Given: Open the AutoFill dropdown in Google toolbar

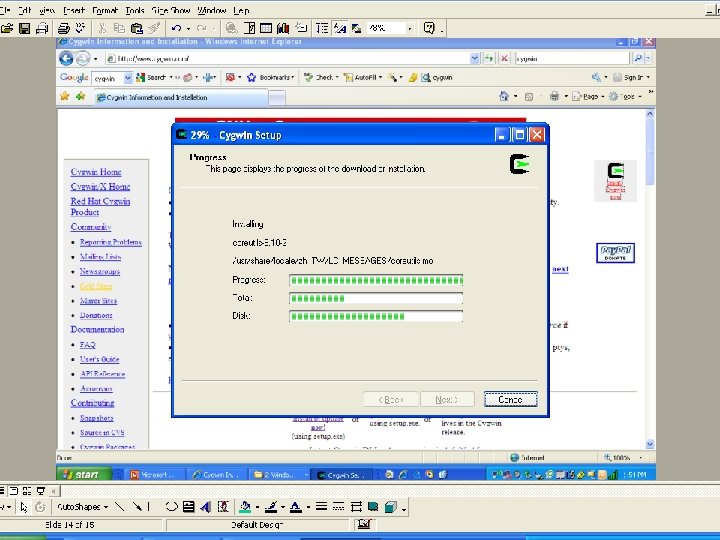Looking at the screenshot, I should coord(363,78).
